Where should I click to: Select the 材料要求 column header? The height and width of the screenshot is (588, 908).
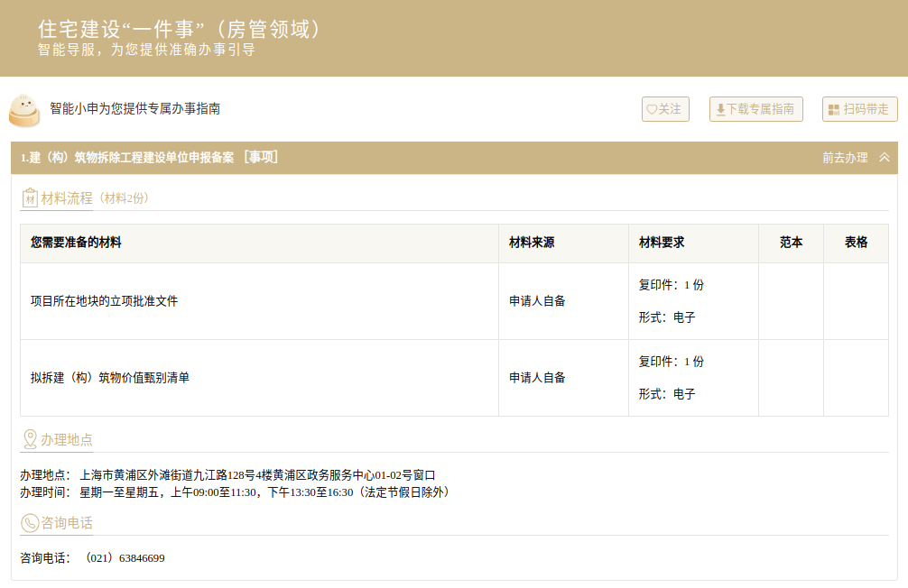(x=662, y=243)
